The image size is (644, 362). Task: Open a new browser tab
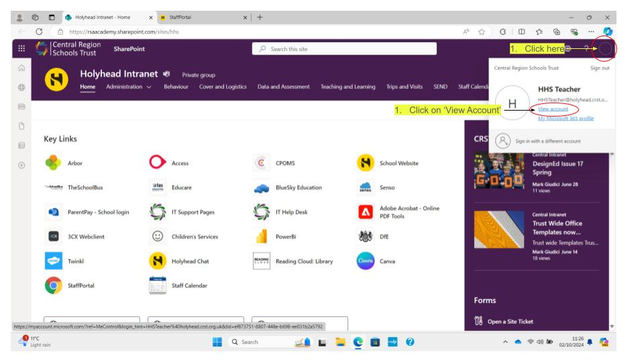coord(260,17)
